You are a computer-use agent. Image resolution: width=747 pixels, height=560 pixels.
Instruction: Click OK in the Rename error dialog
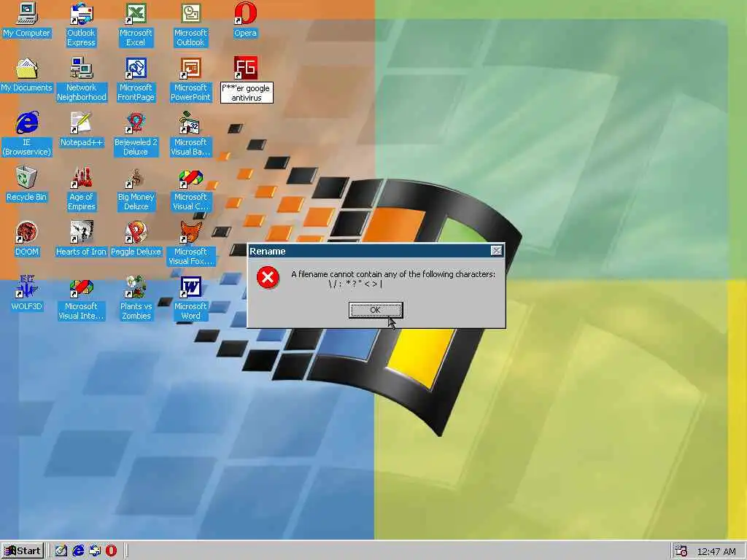[376, 310]
